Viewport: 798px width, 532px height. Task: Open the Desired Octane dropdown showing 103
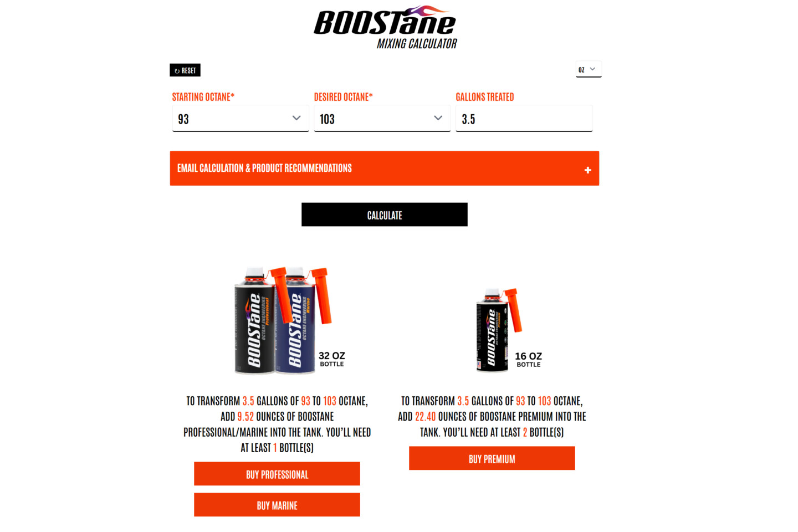pos(382,119)
